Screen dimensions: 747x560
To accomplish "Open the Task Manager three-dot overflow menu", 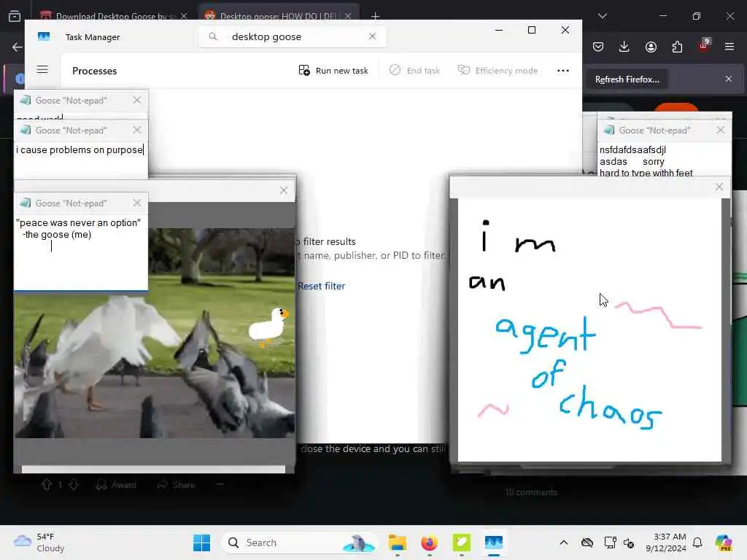I will [563, 71].
